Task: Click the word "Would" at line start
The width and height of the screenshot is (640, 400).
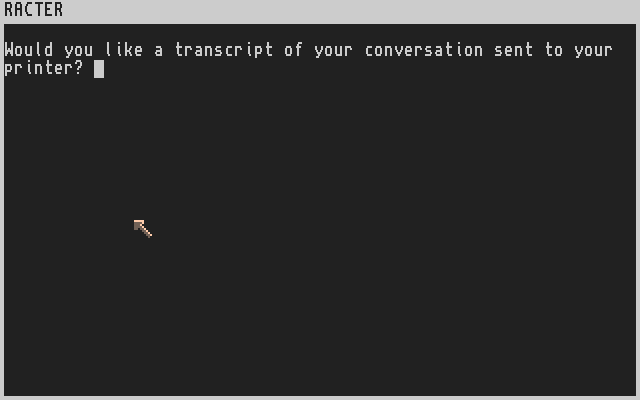Action: (x=29, y=50)
